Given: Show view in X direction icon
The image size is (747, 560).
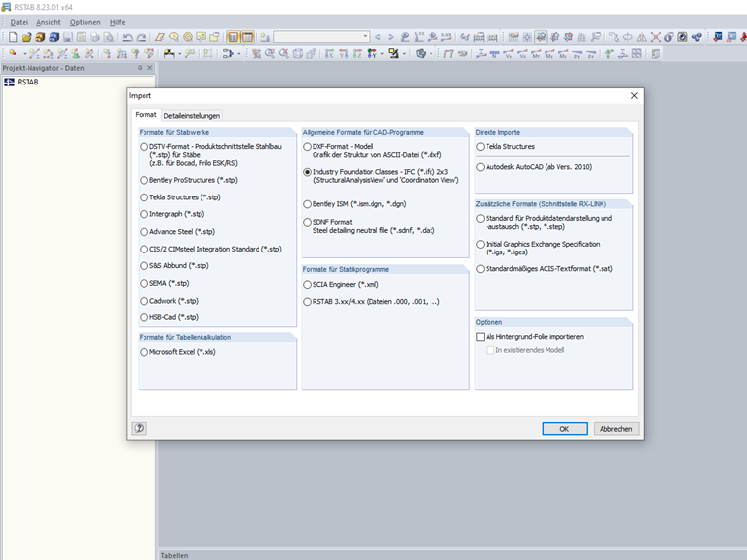Looking at the screenshot, I should pos(329,53).
